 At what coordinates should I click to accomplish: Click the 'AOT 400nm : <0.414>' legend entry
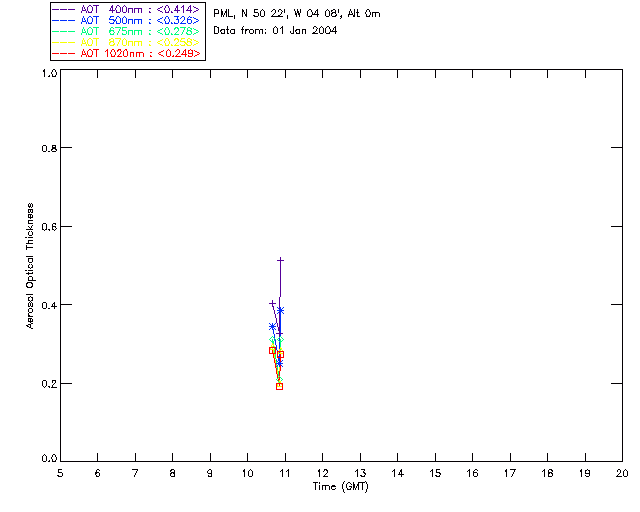tap(126, 9)
